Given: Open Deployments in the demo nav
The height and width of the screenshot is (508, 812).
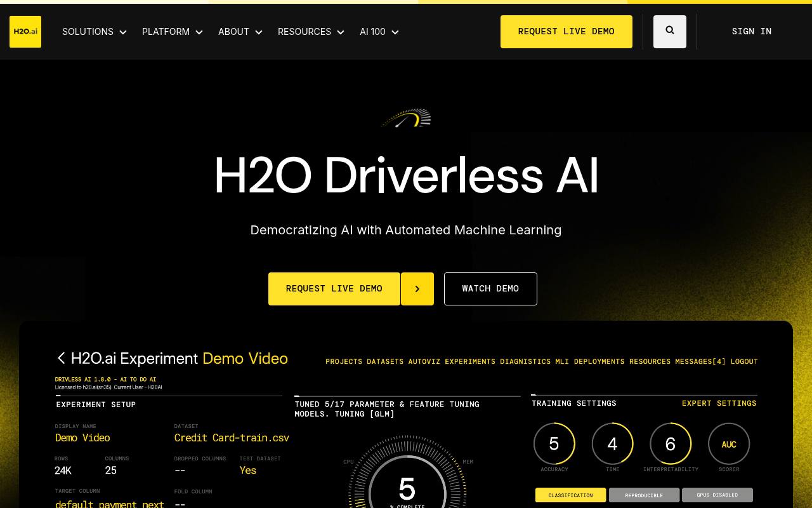Looking at the screenshot, I should click(x=599, y=361).
